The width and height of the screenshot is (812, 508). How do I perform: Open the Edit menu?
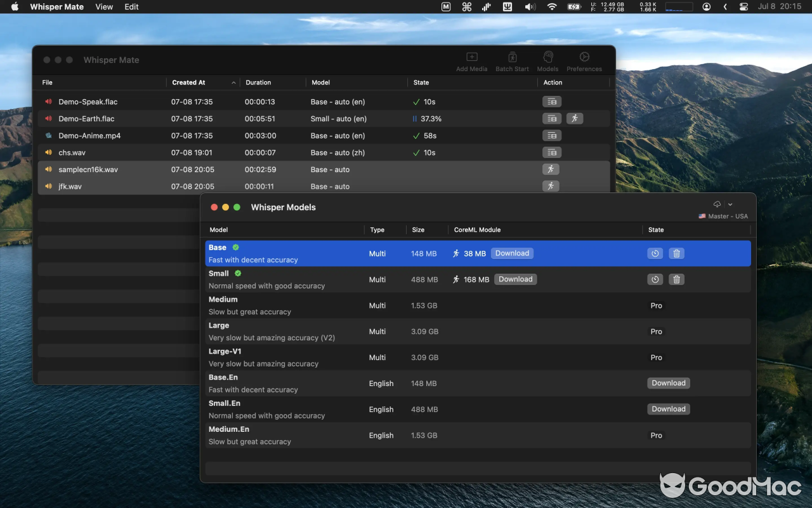131,7
